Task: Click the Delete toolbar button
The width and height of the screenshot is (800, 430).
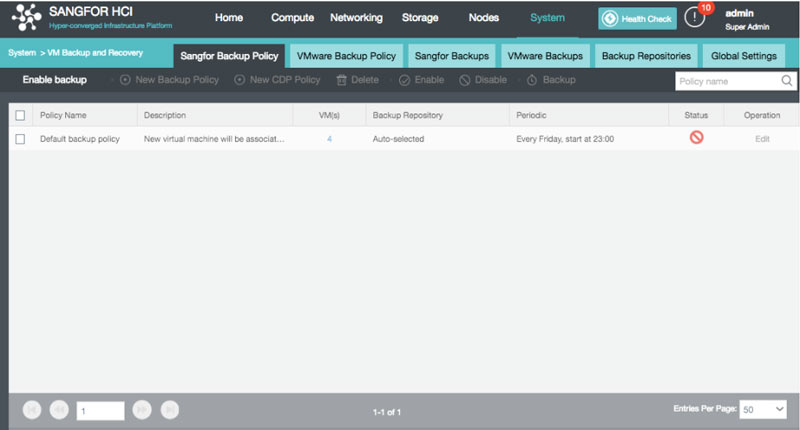Action: click(x=358, y=80)
